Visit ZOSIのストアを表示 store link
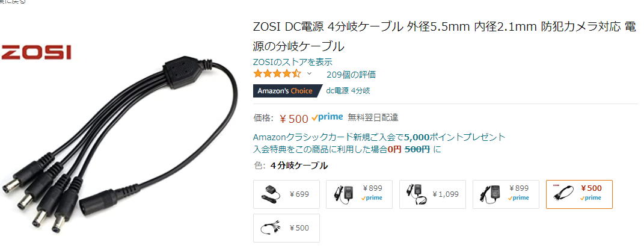 point(293,62)
